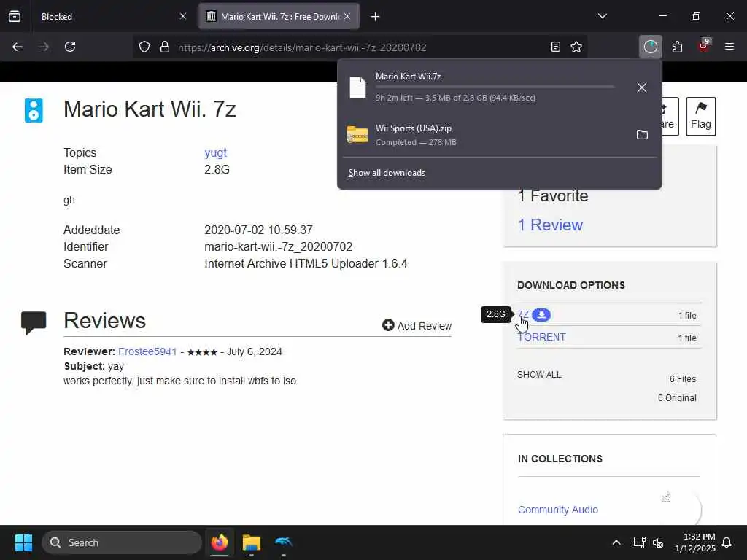This screenshot has height=560, width=747.
Task: Click the 1 Favorite text
Action: (x=553, y=195)
